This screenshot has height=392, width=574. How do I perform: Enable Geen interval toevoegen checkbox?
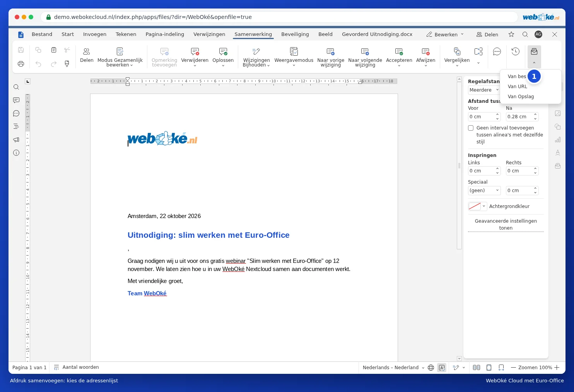(471, 128)
